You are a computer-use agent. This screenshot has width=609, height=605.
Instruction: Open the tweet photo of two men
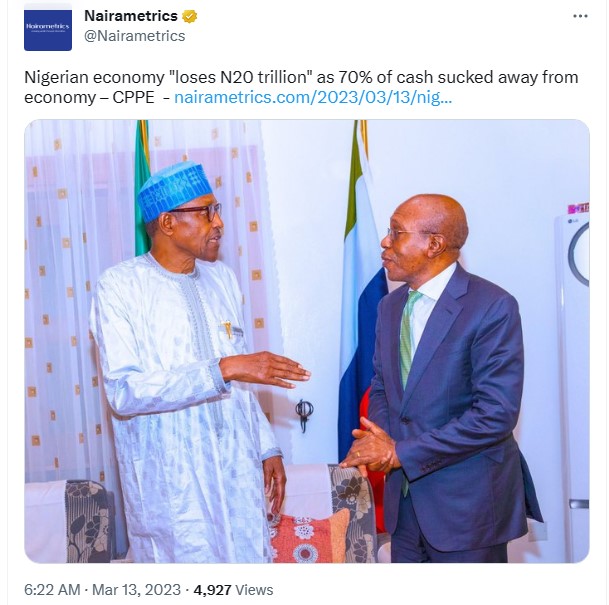(x=306, y=340)
